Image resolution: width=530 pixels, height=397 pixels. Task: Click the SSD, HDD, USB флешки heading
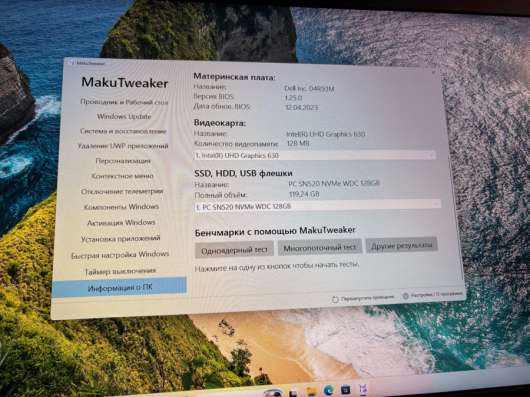click(x=243, y=173)
